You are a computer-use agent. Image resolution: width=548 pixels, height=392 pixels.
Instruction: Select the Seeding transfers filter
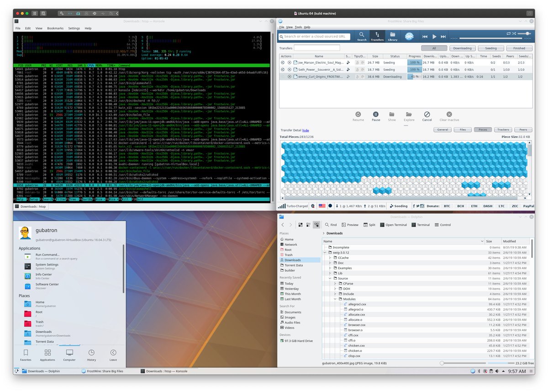491,48
